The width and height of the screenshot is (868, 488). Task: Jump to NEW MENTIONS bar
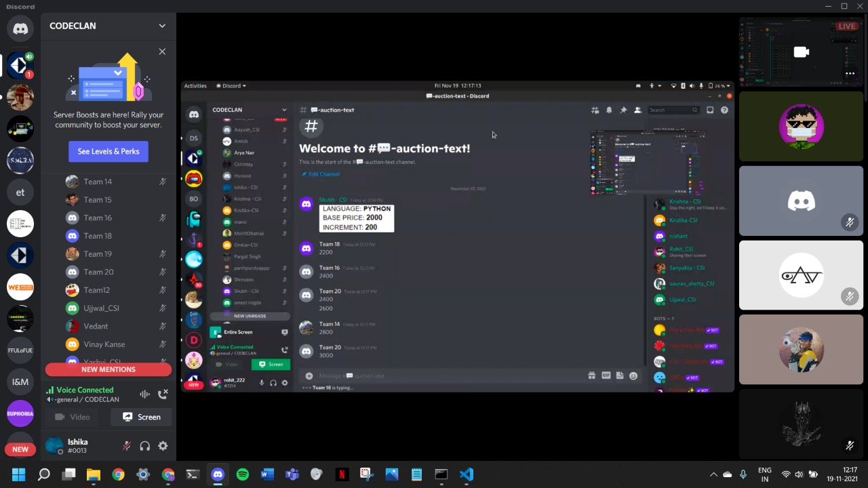[x=108, y=369]
